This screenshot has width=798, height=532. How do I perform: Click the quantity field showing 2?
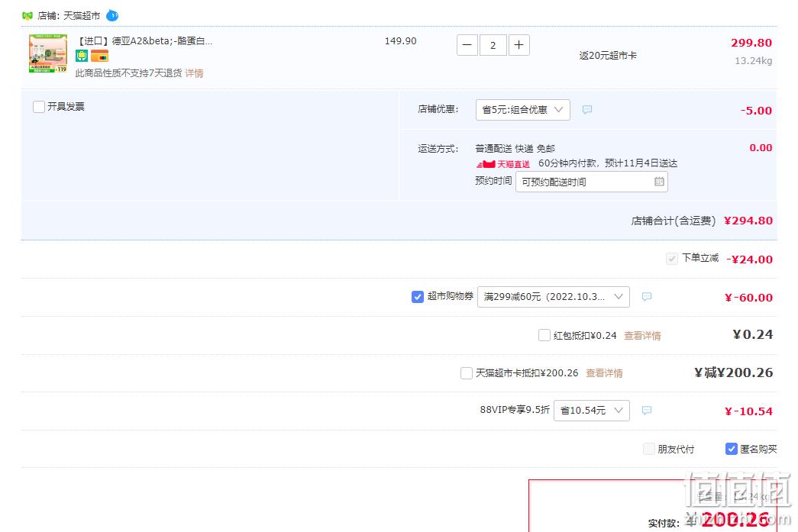point(493,45)
